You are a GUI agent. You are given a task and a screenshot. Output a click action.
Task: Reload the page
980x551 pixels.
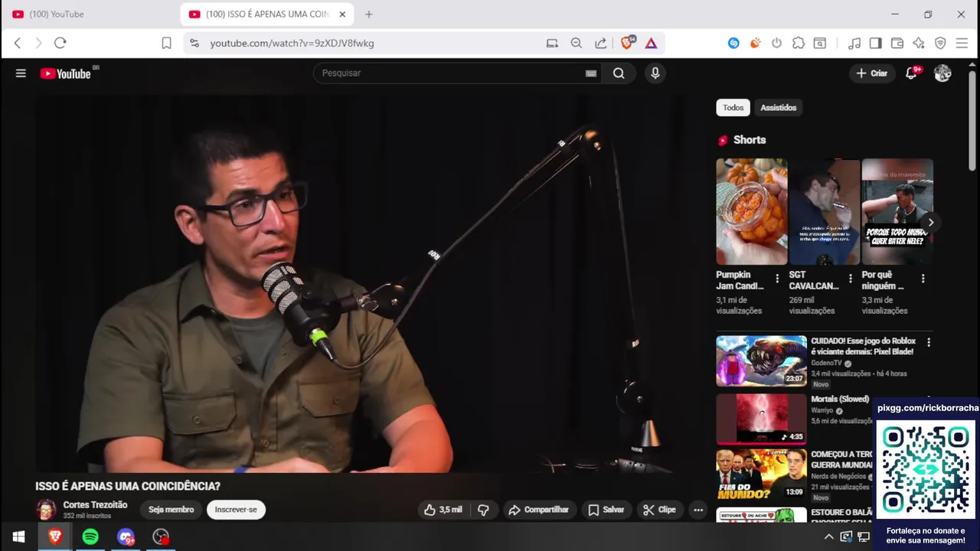[x=60, y=43]
